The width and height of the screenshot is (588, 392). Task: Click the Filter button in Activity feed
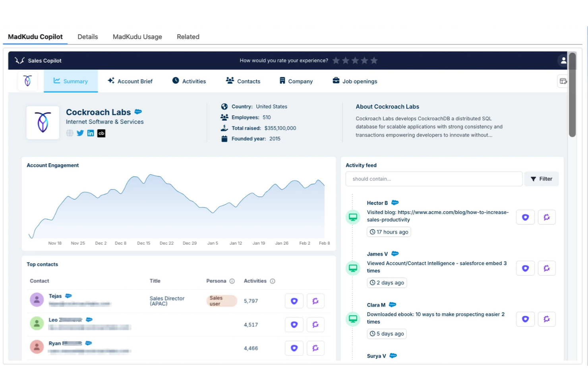point(542,179)
